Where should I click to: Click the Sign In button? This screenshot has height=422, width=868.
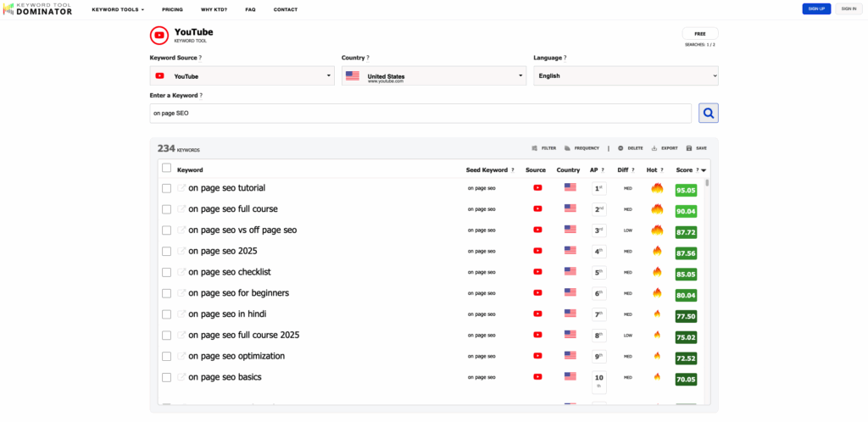tap(849, 8)
